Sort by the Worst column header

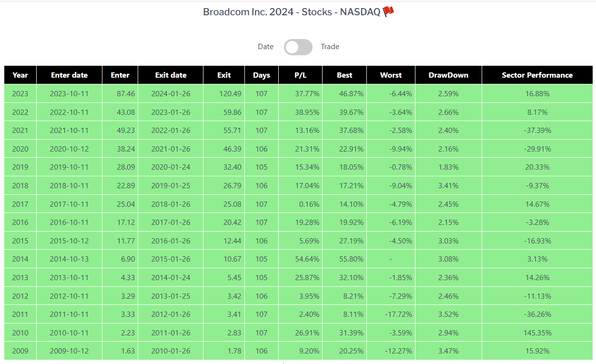pos(391,75)
